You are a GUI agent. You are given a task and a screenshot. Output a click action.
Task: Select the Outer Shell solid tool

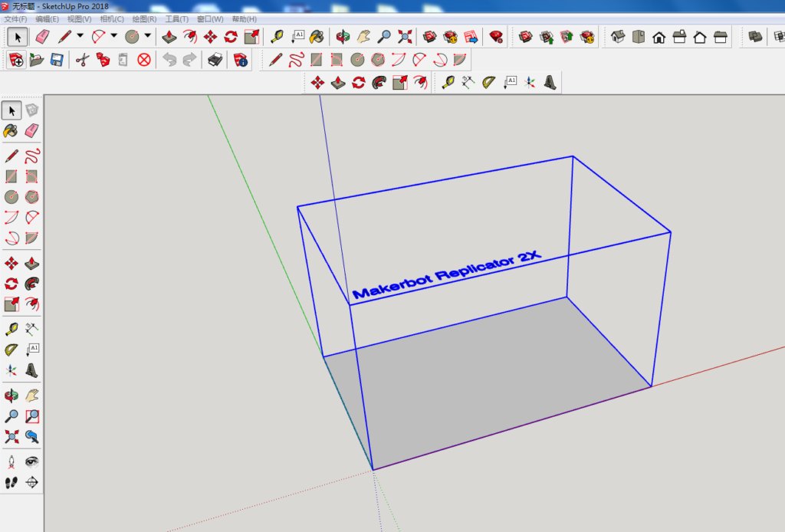(755, 37)
